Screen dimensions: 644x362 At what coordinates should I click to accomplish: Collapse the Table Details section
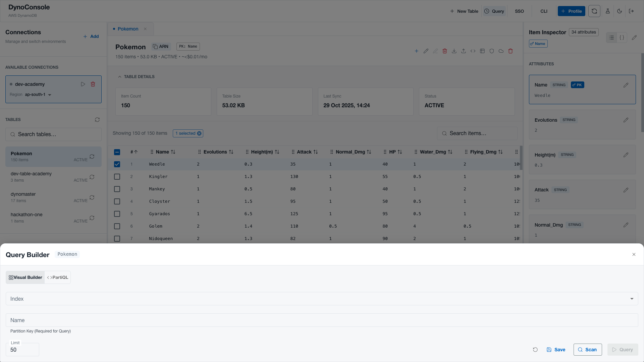point(136,77)
